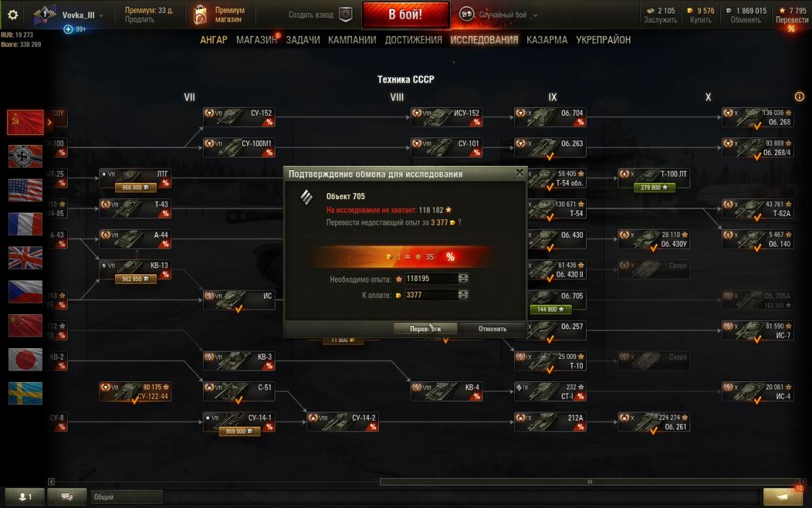This screenshot has width=812, height=508.
Task: Open the Premium shop icon
Action: click(200, 14)
